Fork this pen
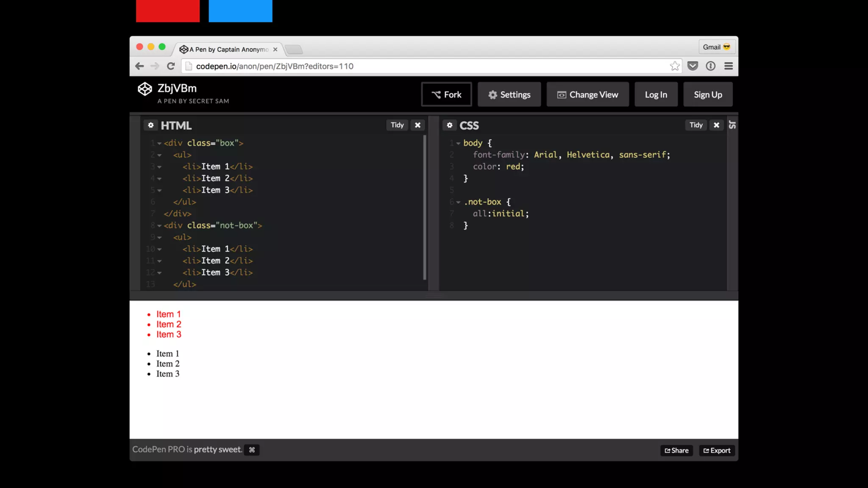This screenshot has width=868, height=488. [446, 94]
